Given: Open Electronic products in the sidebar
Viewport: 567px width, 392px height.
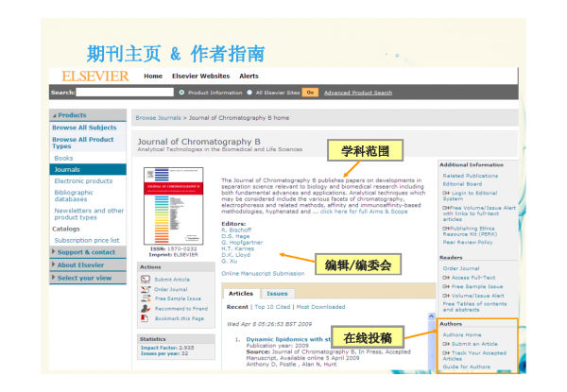Looking at the screenshot, I should (83, 181).
